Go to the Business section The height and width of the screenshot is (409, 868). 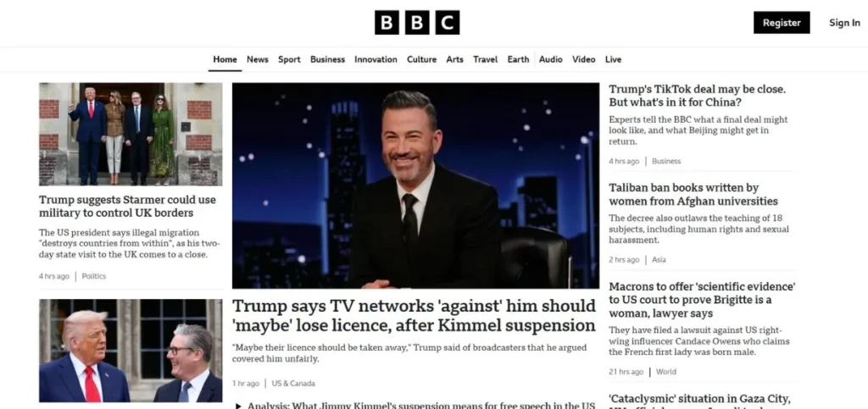point(327,59)
